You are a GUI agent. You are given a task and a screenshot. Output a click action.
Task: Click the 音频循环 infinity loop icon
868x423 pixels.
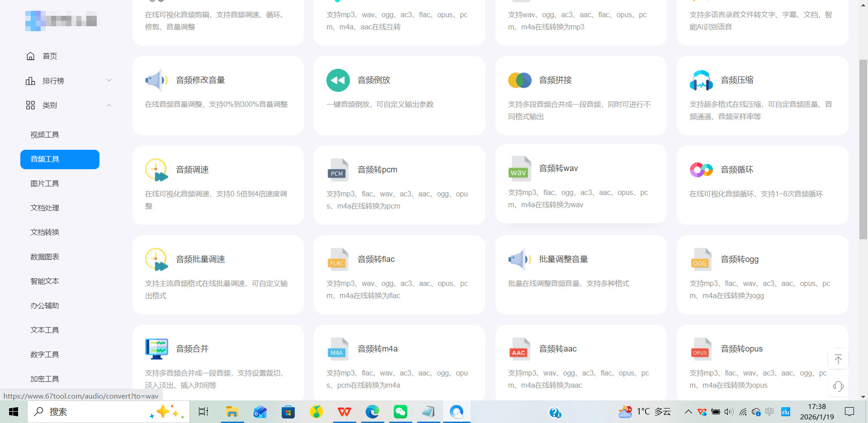coord(701,170)
